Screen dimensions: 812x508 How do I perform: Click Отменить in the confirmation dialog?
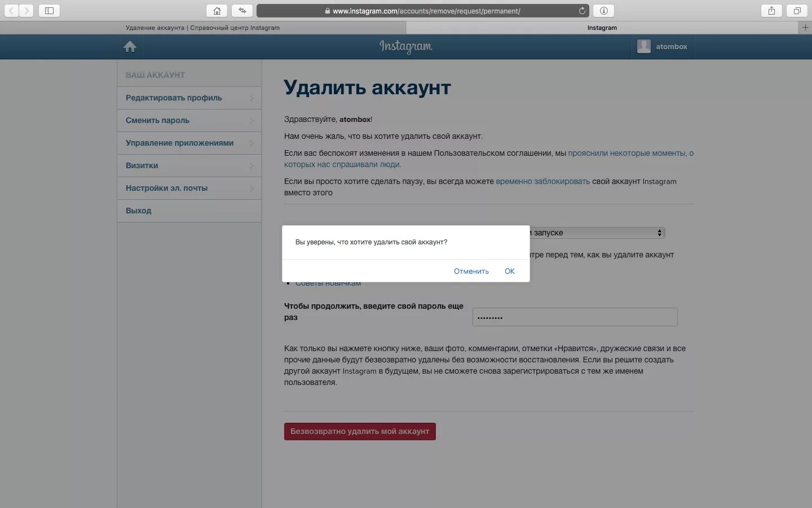click(x=471, y=271)
